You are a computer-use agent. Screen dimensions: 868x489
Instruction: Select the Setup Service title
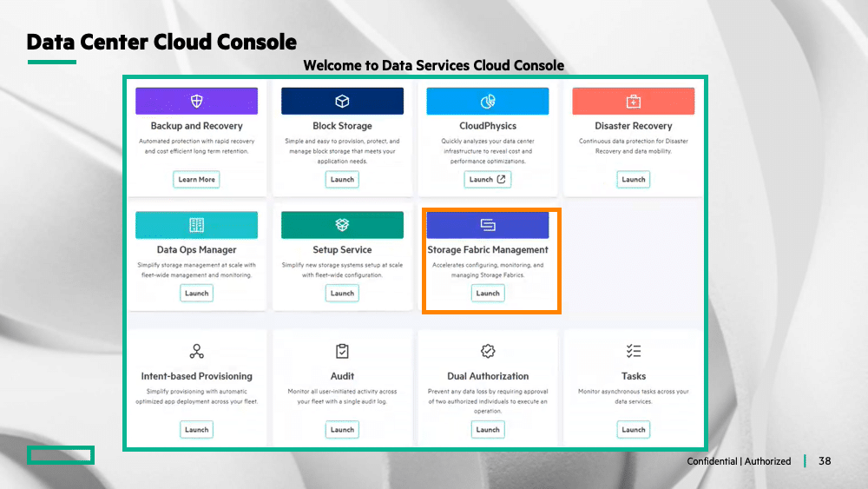point(342,250)
